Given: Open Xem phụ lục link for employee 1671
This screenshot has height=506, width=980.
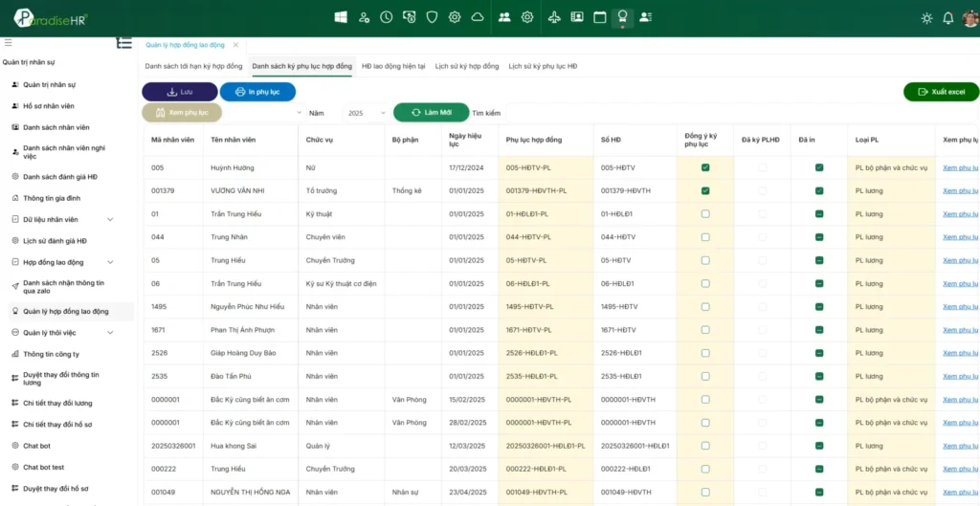Looking at the screenshot, I should (x=960, y=330).
